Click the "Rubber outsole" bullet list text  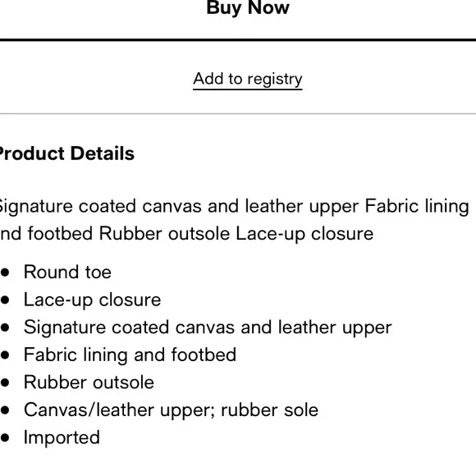point(89,382)
